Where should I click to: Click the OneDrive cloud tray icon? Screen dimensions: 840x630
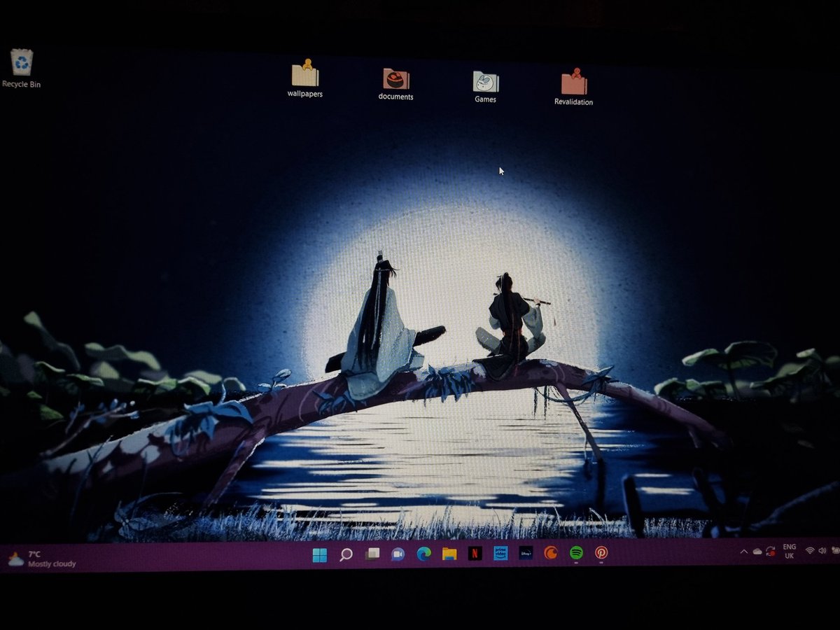(757, 552)
